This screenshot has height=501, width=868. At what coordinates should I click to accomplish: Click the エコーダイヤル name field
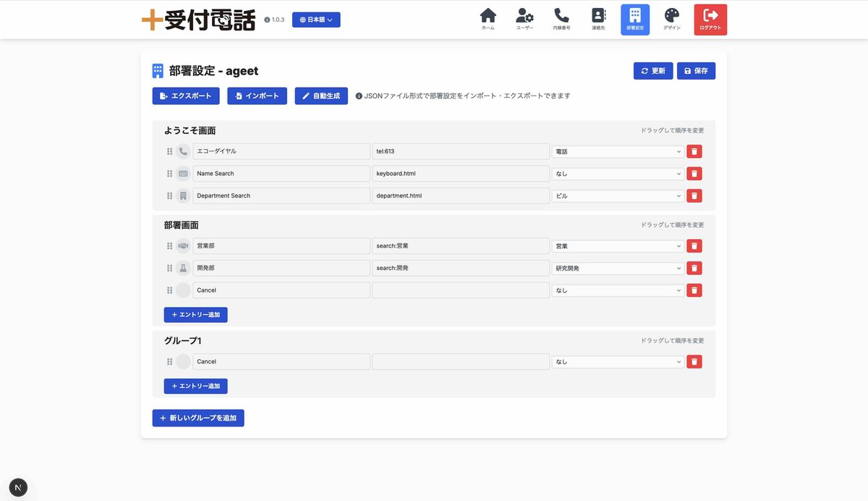click(x=281, y=151)
